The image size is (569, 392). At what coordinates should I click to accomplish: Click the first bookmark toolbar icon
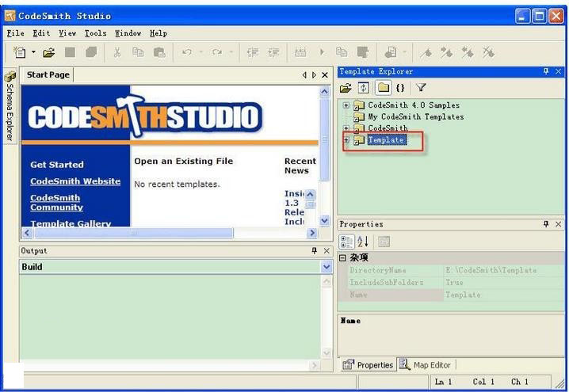tap(426, 53)
